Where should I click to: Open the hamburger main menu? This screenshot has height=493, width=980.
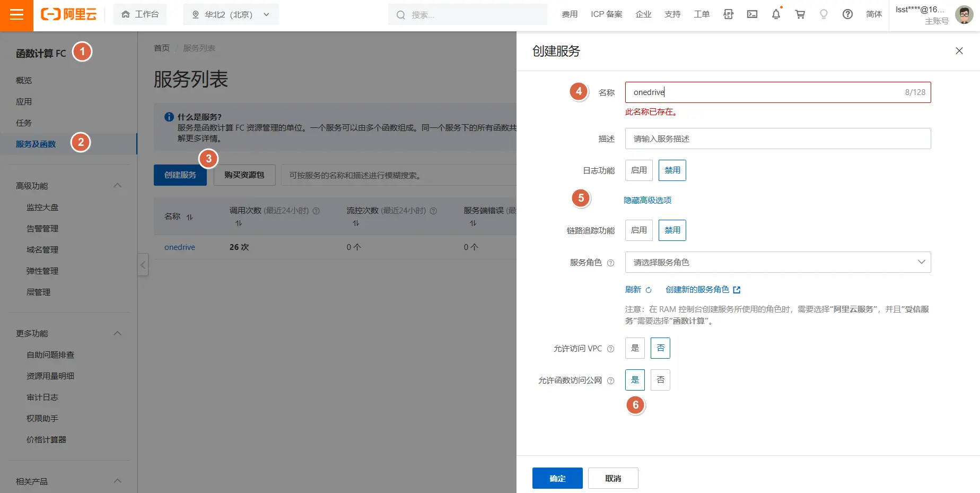pyautogui.click(x=16, y=15)
